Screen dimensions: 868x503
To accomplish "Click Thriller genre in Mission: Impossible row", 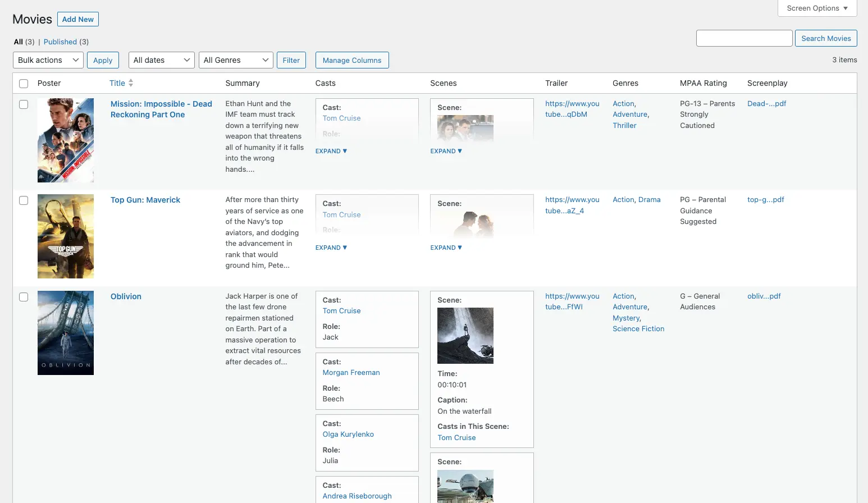I will [x=624, y=126].
